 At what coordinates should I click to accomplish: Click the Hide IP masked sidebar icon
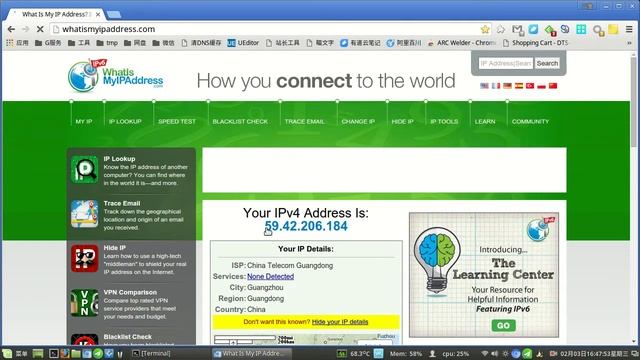coord(84,258)
